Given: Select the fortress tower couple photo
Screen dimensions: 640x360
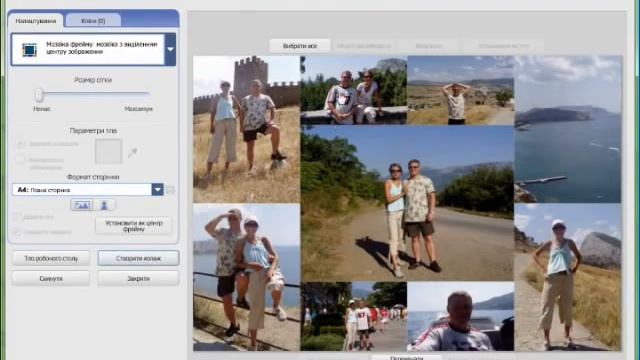Looking at the screenshot, I should click(247, 129).
